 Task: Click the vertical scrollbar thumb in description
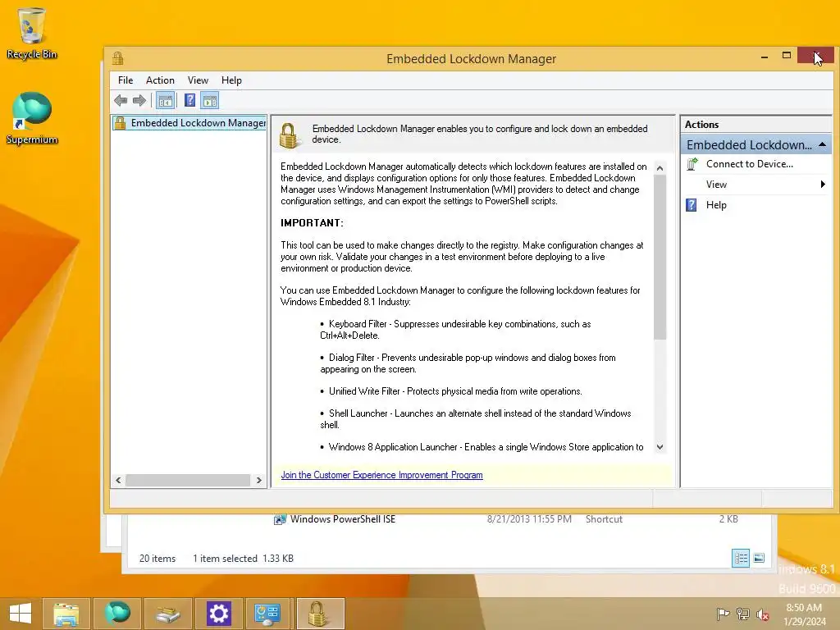(x=660, y=257)
